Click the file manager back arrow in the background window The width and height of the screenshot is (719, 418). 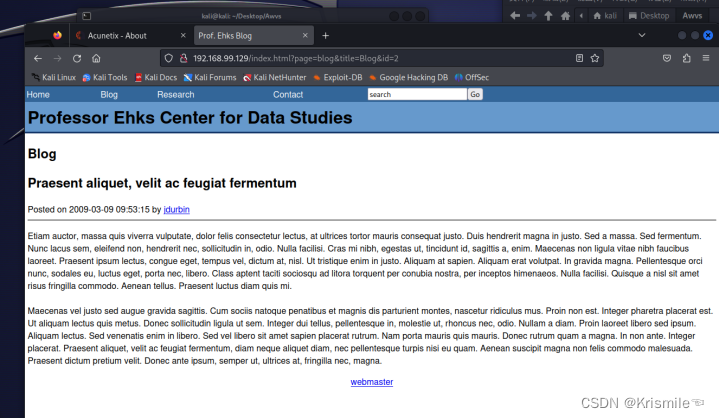pos(515,16)
